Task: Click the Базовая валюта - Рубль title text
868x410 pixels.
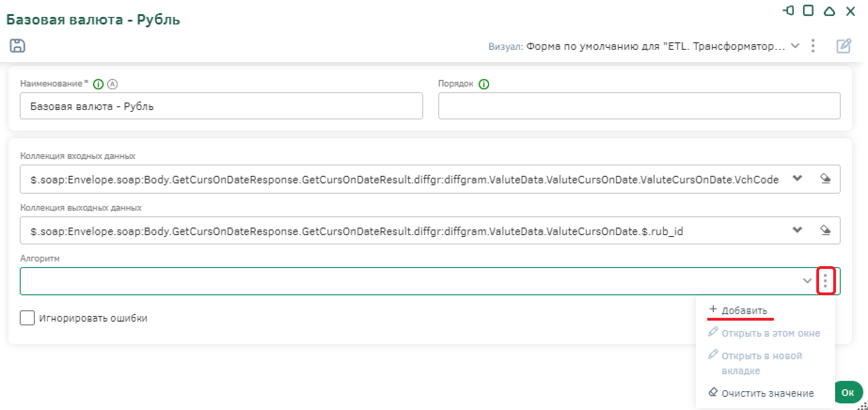Action: click(93, 20)
